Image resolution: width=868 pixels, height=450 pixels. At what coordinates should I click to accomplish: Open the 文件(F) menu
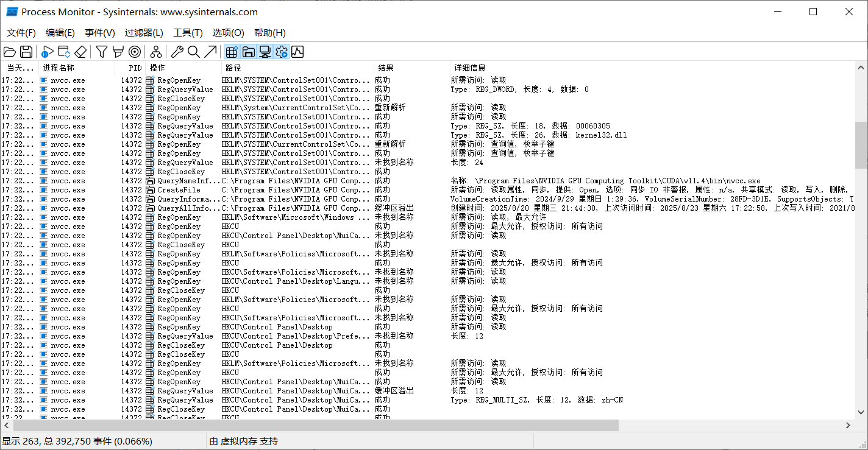click(21, 33)
